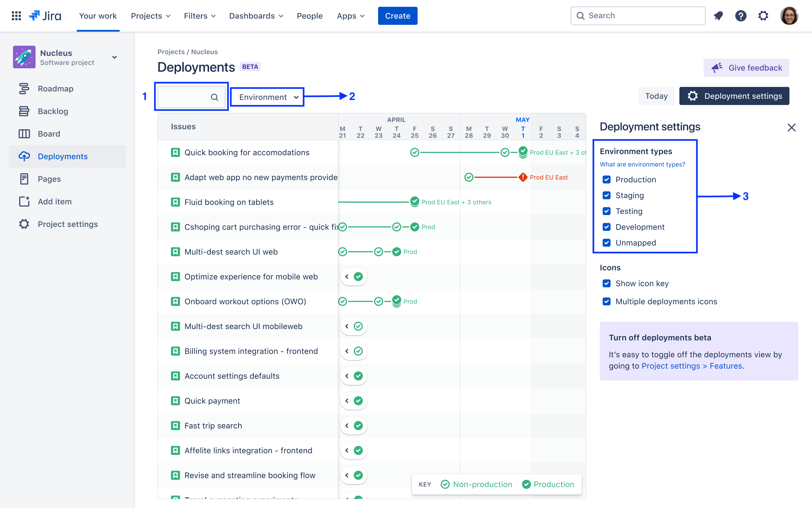Go to the Your work tab
The height and width of the screenshot is (508, 812).
pyautogui.click(x=98, y=16)
